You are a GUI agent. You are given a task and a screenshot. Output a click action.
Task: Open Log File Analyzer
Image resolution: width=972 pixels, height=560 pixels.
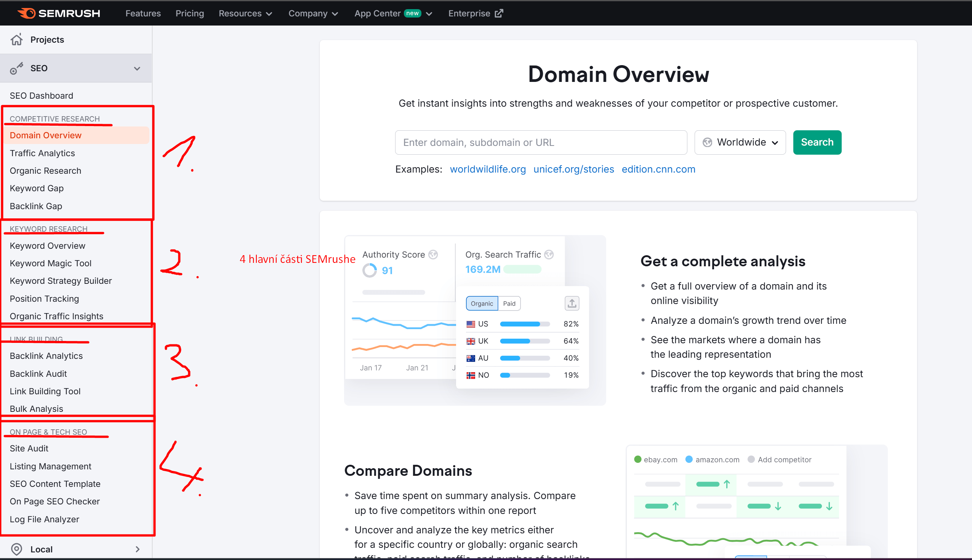click(x=44, y=519)
